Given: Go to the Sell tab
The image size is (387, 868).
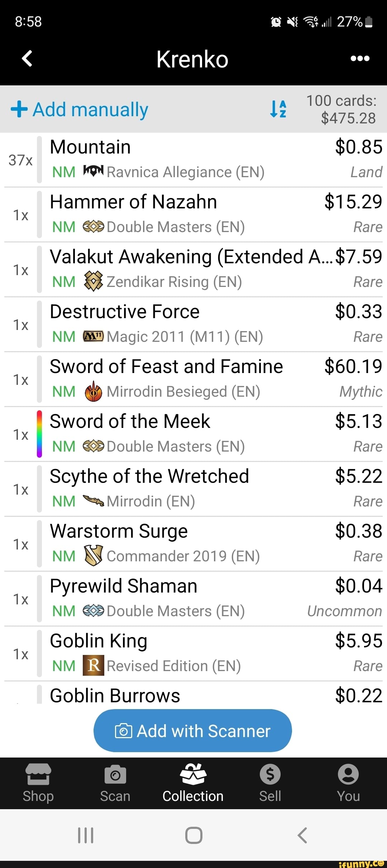Looking at the screenshot, I should 270,783.
